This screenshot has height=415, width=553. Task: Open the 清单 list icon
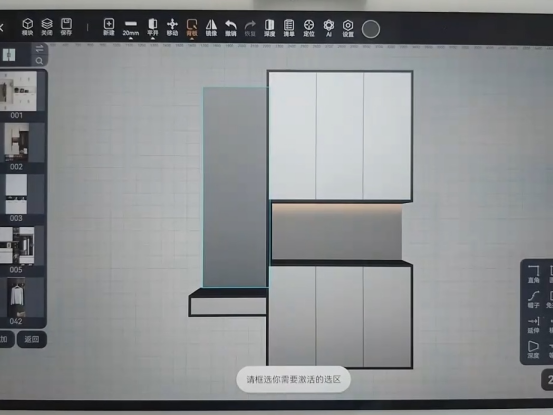[x=289, y=28]
